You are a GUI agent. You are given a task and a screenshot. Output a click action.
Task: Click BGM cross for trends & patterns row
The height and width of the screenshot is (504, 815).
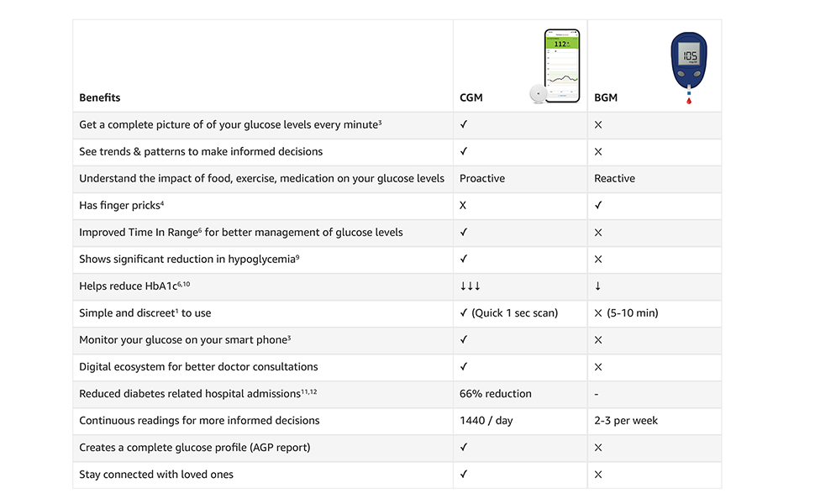pyautogui.click(x=598, y=152)
